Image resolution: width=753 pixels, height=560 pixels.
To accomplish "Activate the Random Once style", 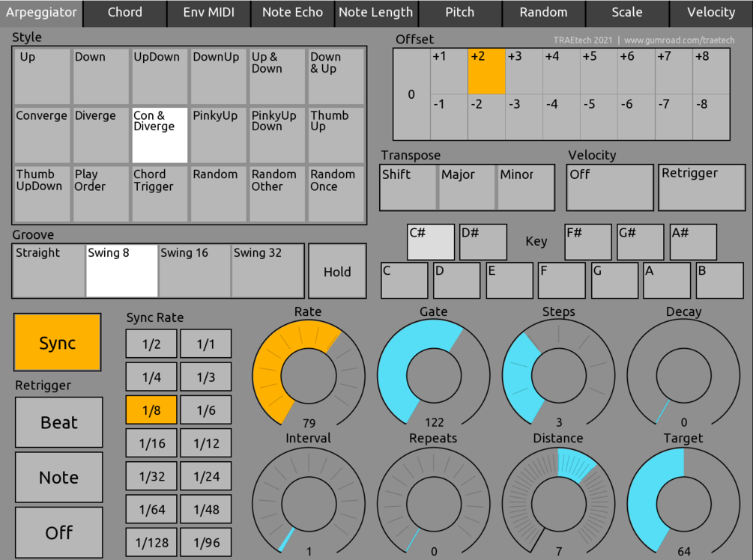I will pyautogui.click(x=336, y=191).
